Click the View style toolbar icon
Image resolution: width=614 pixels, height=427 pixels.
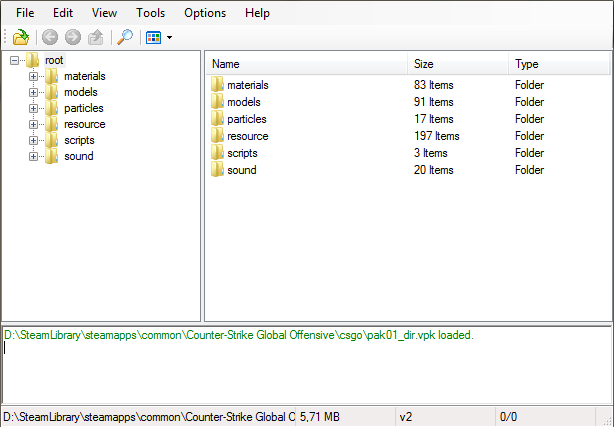153,38
